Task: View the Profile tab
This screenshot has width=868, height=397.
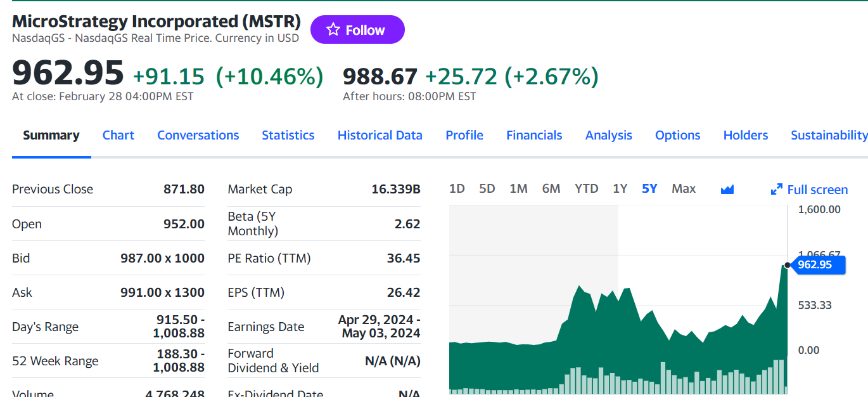Action: [464, 135]
